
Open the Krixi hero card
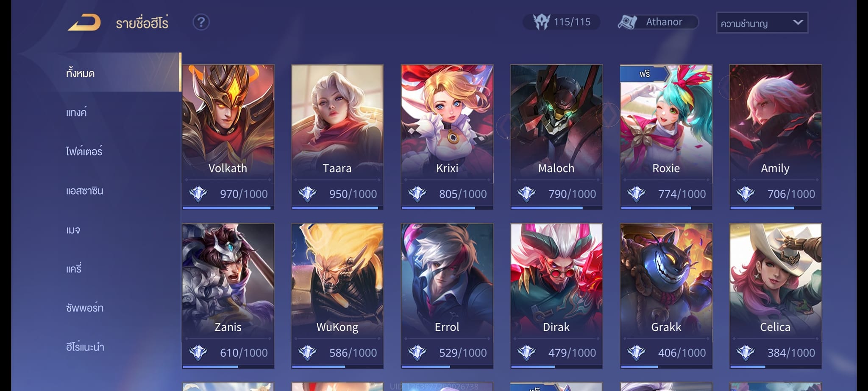coord(447,137)
